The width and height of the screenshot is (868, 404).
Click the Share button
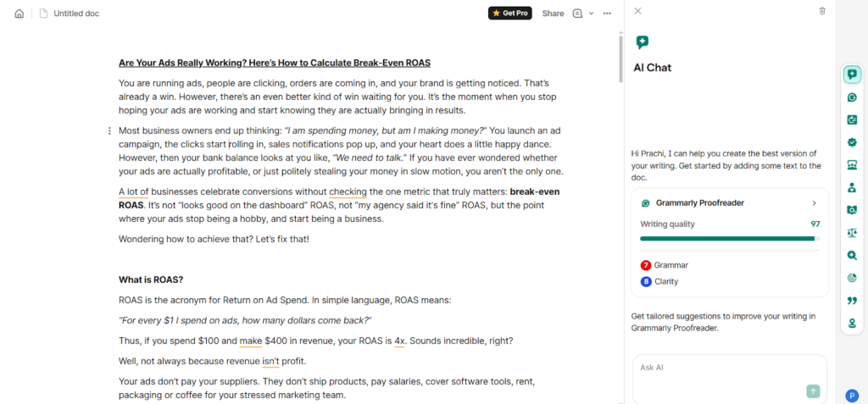click(553, 14)
